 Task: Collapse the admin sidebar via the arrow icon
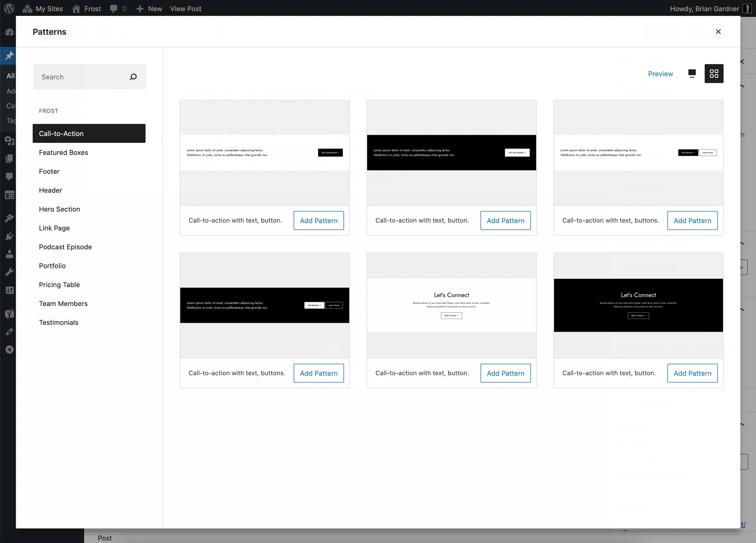pos(9,349)
